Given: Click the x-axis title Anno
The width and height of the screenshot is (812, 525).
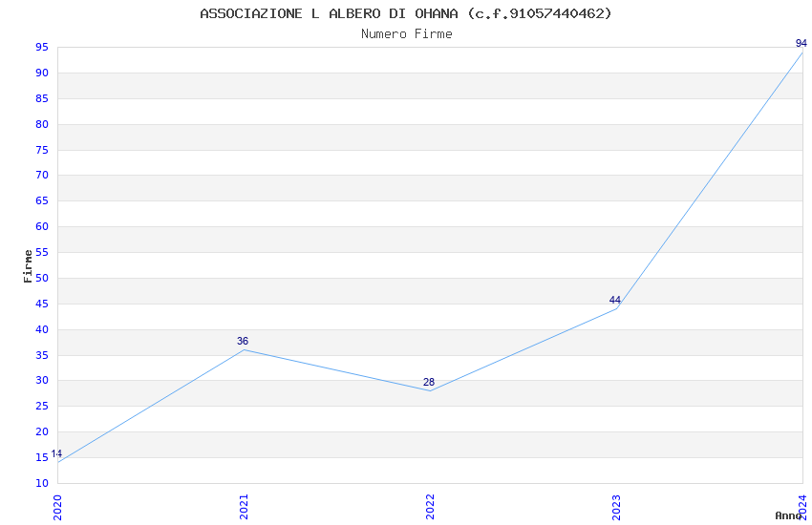Looking at the screenshot, I should (788, 515).
